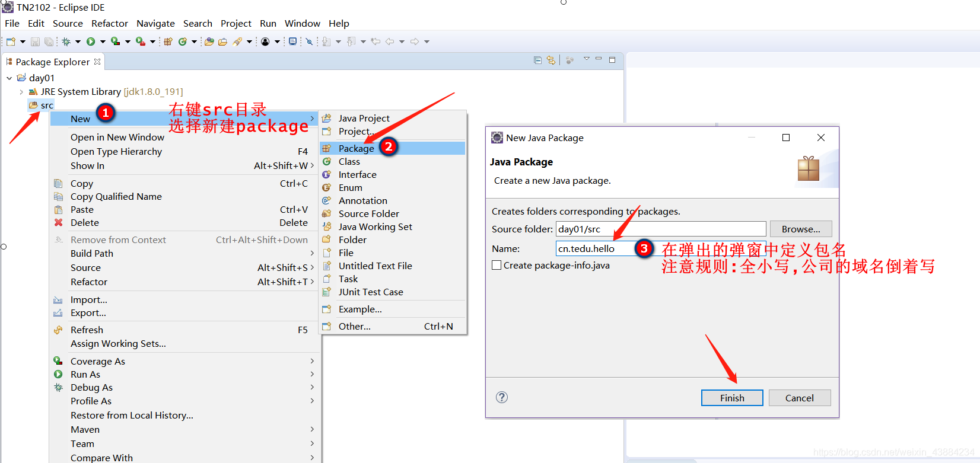Expand the JRE System Library node
This screenshot has height=463, width=980.
click(x=21, y=92)
